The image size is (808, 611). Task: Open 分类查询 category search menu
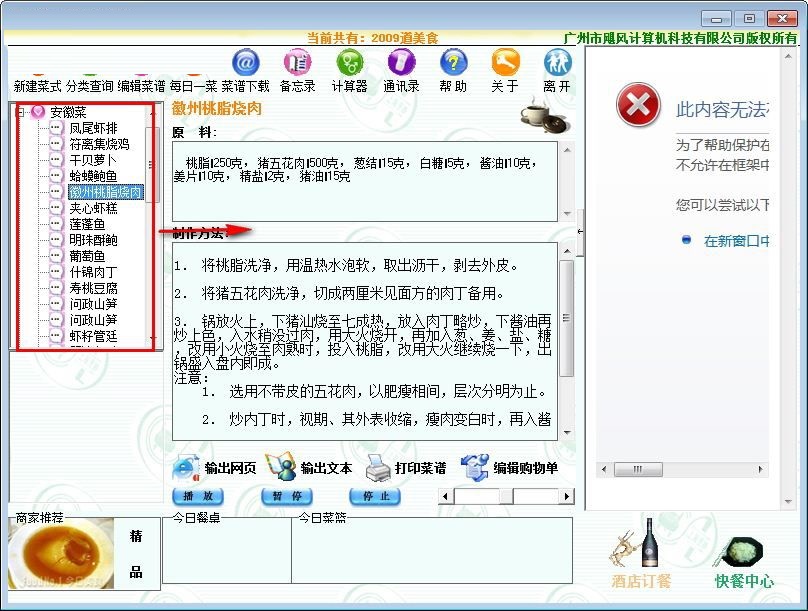tap(89, 86)
